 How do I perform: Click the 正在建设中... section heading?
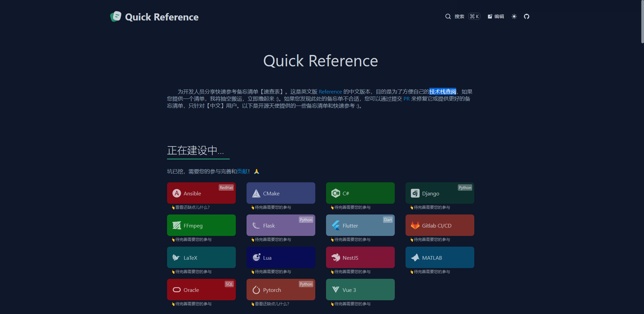[196, 150]
